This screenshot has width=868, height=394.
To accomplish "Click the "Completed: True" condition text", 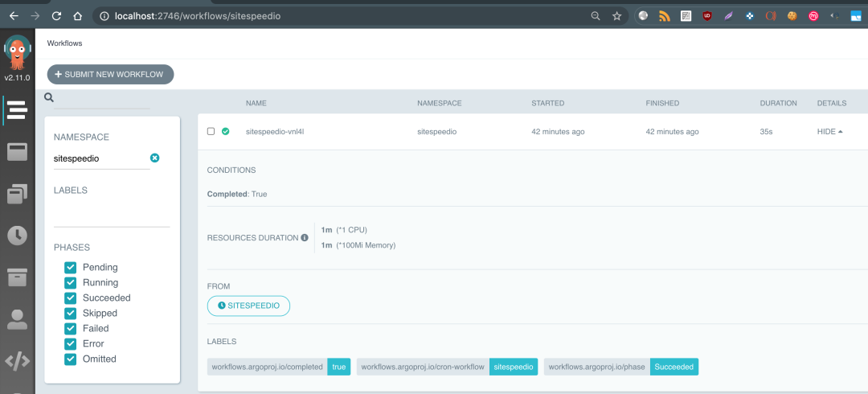I will click(x=237, y=194).
